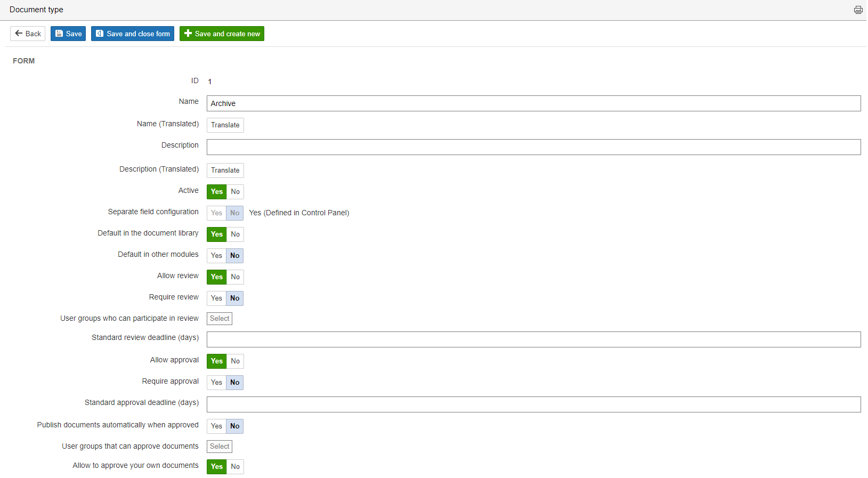Disallow approving your own documents
868x478 pixels.
pyautogui.click(x=235, y=467)
